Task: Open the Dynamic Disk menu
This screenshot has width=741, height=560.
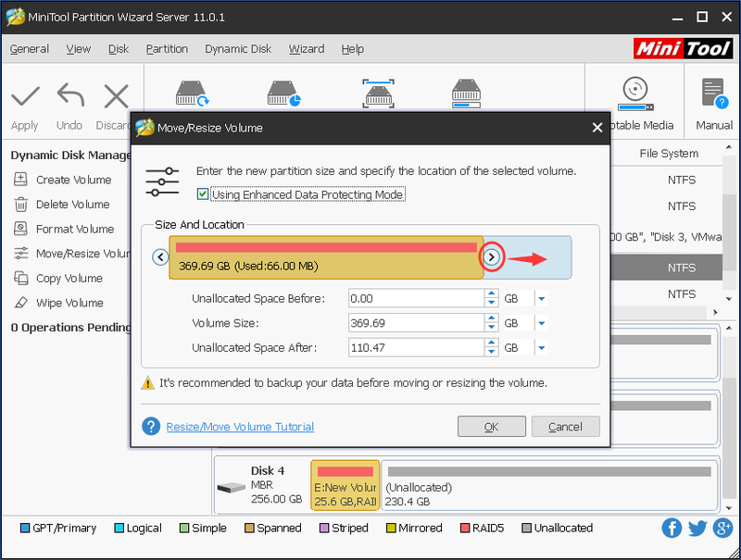Action: click(x=238, y=49)
